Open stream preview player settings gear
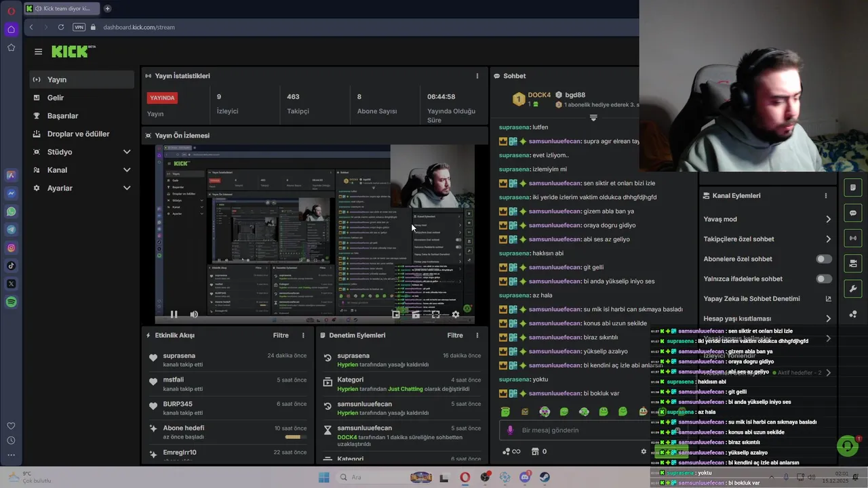This screenshot has width=868, height=488. point(456,314)
